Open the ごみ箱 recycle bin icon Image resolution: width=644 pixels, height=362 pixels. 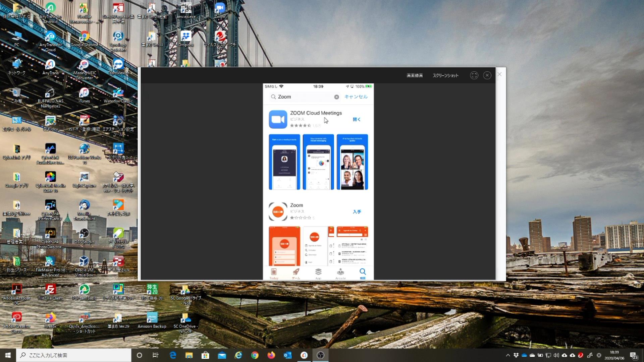point(16,95)
